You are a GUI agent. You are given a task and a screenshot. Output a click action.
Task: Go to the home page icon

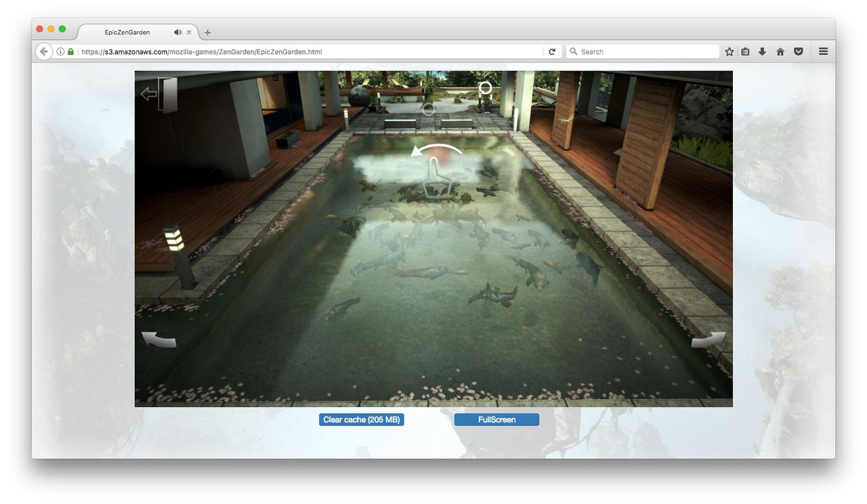pyautogui.click(x=780, y=51)
